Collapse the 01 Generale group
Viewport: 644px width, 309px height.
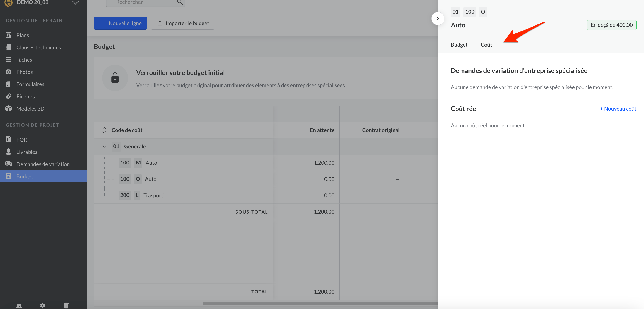coord(104,147)
